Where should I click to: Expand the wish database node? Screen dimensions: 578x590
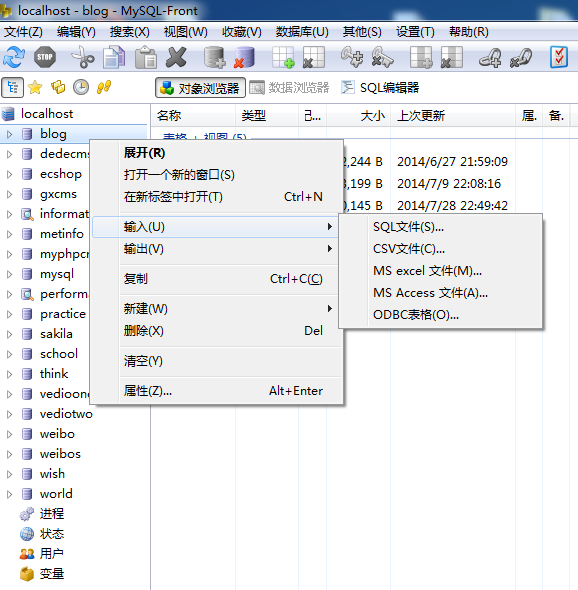9,474
